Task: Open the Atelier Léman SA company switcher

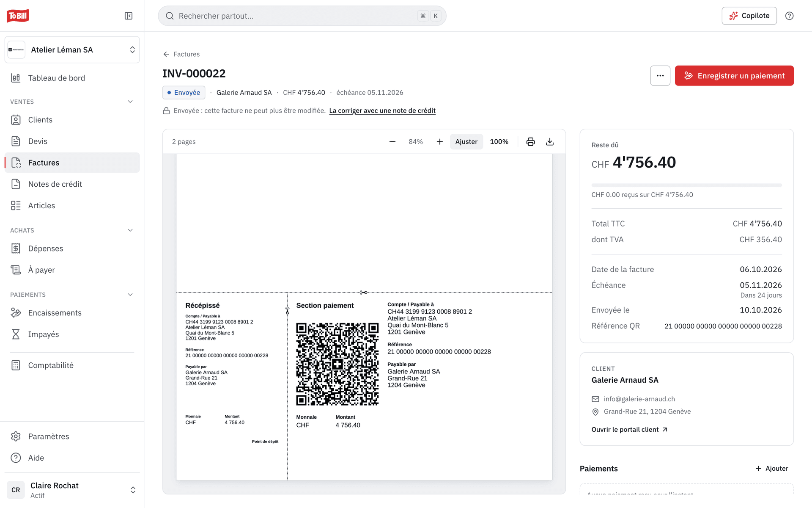Action: point(72,50)
